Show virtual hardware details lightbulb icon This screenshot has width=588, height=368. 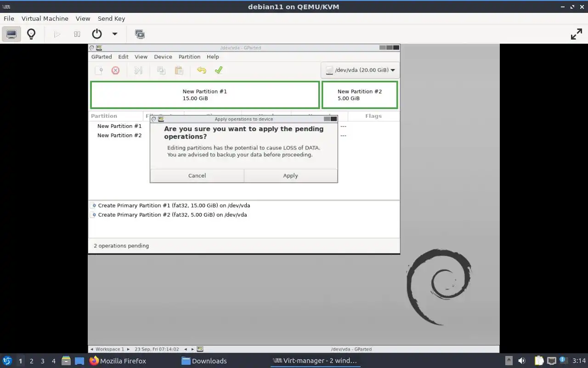click(x=31, y=34)
